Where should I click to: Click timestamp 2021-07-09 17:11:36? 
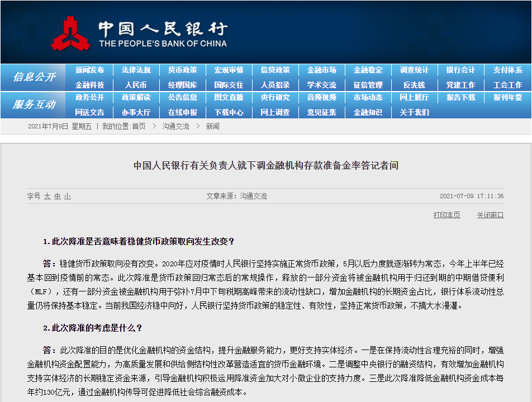coord(472,197)
